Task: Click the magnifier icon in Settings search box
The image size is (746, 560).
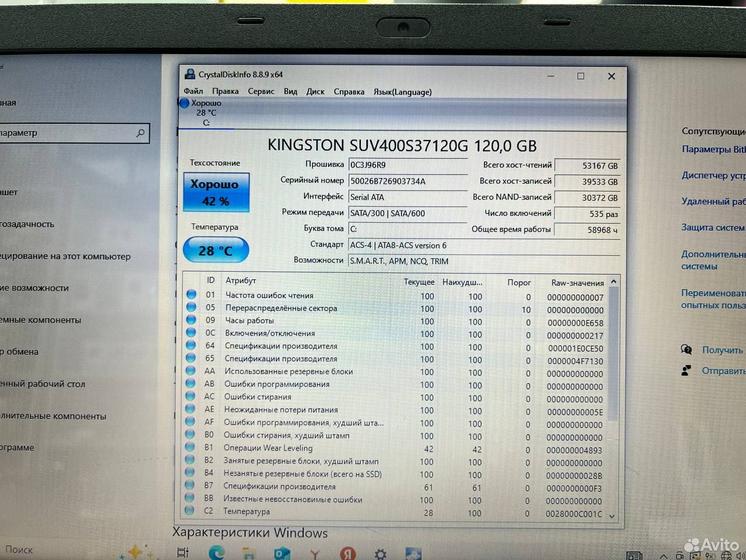Action: click(x=140, y=133)
